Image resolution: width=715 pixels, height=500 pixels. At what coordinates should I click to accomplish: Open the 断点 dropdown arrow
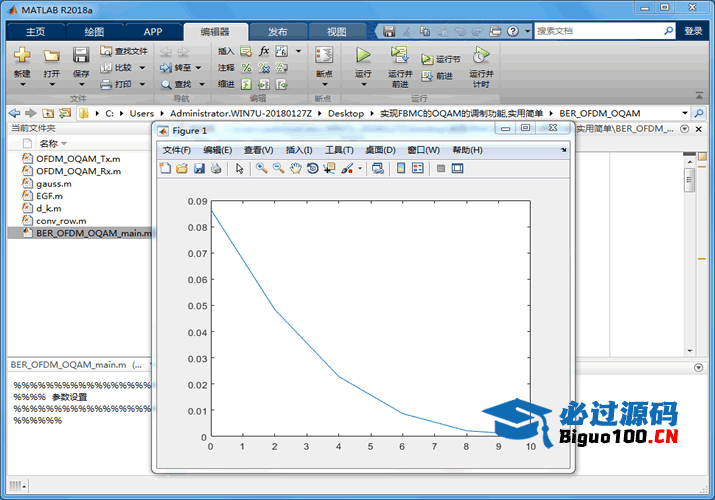point(325,84)
